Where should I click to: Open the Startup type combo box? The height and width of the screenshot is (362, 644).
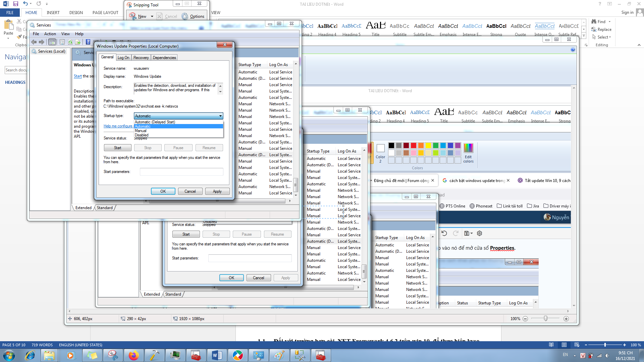click(178, 116)
